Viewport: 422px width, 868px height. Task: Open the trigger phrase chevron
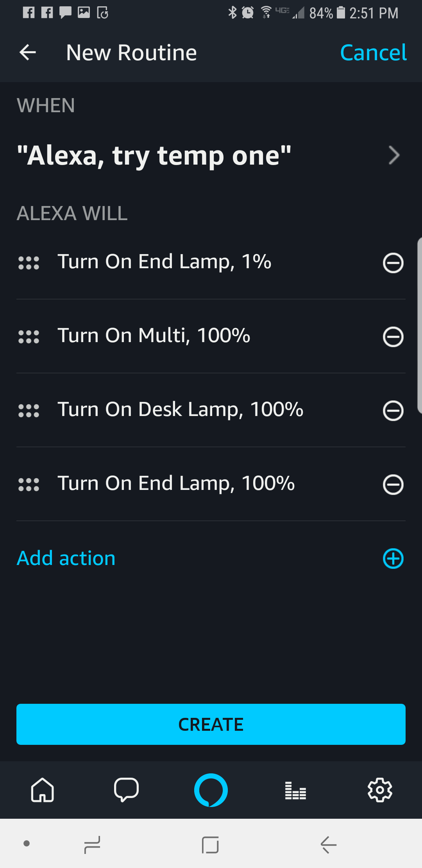pos(394,156)
